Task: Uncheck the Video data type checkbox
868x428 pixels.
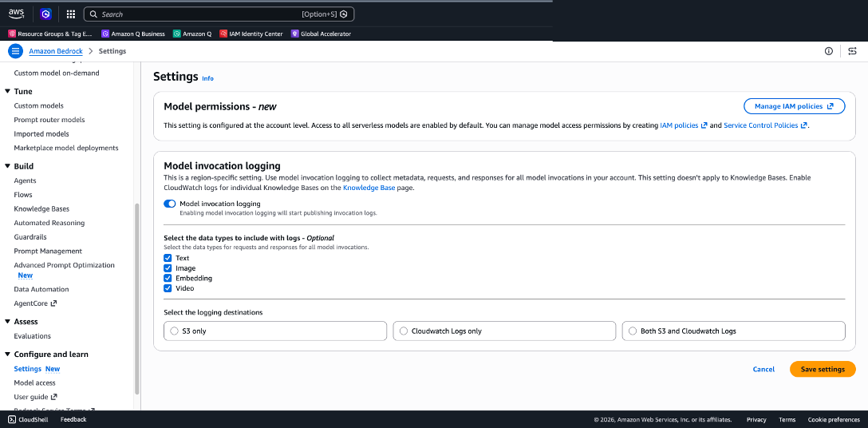Action: [168, 288]
